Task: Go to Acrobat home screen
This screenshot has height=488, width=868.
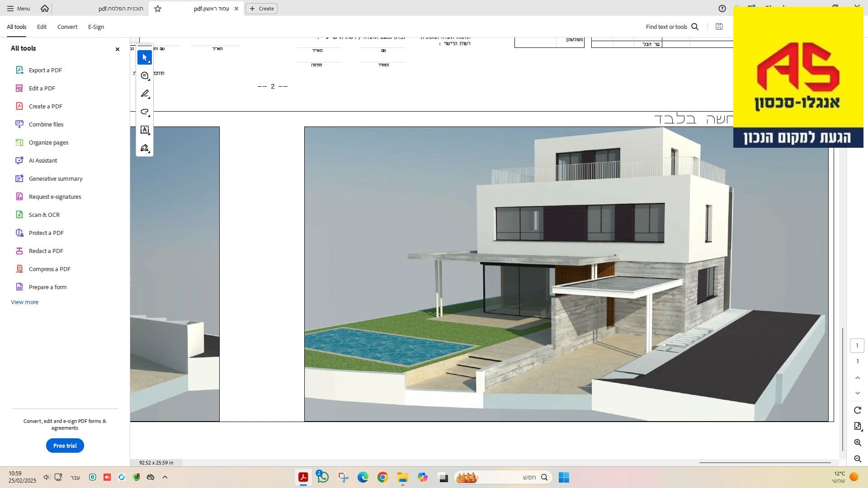Action: (45, 9)
